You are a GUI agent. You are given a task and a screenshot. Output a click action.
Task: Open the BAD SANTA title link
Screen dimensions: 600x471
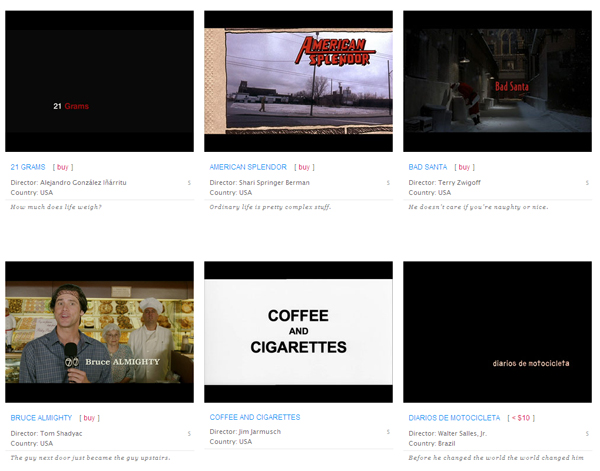coord(428,167)
